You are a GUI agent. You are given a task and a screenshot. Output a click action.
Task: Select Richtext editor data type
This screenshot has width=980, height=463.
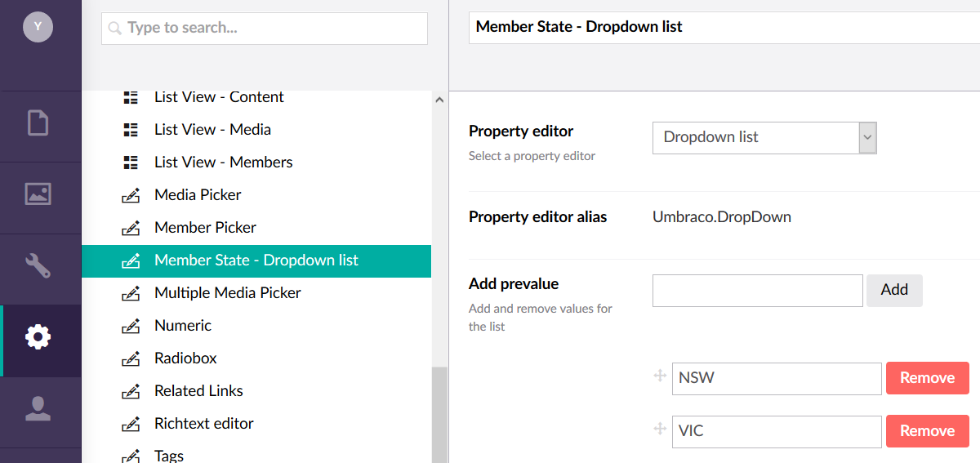(x=204, y=424)
